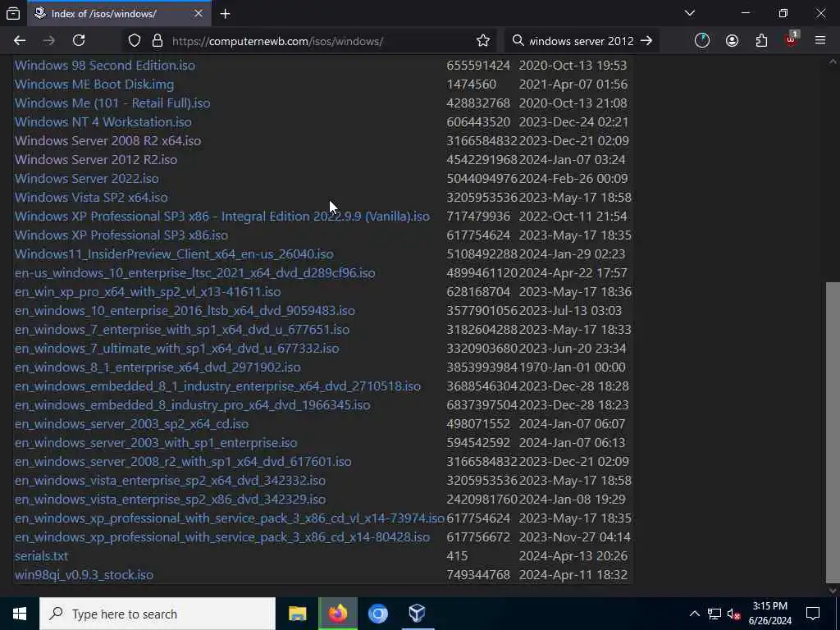This screenshot has width=840, height=630.
Task: Open en_windows_7_enterprise_with_sp1 iso link
Action: (181, 330)
